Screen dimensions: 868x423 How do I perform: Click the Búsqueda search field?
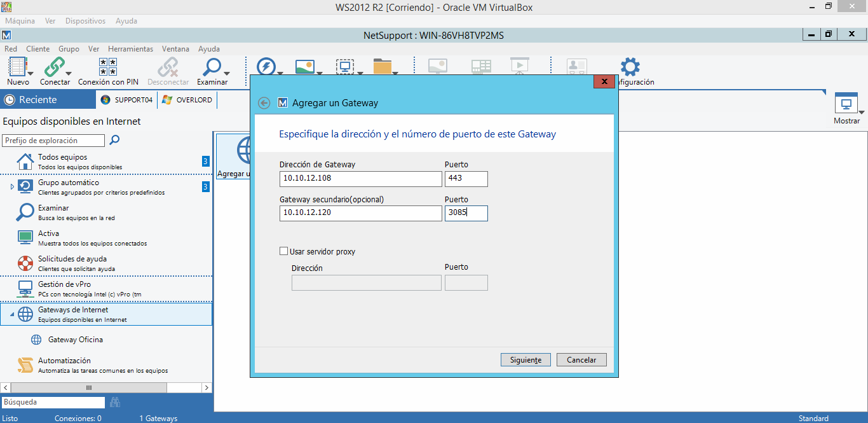tap(53, 402)
